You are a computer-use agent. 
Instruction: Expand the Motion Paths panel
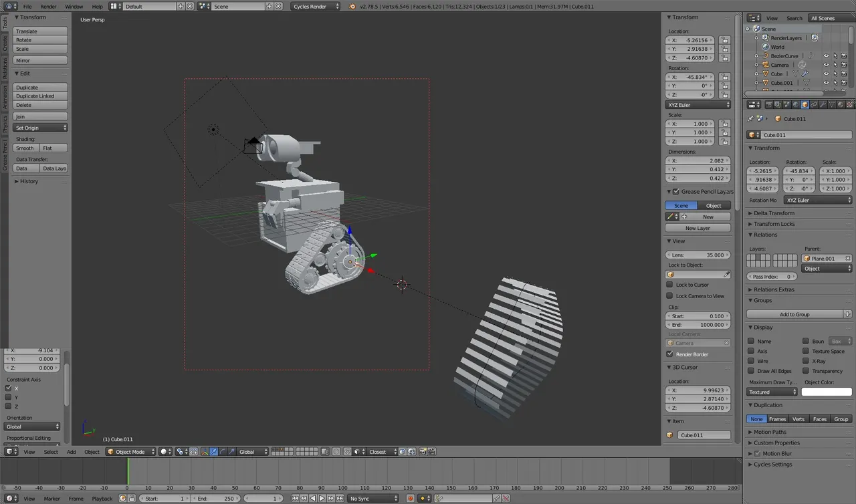pos(770,432)
